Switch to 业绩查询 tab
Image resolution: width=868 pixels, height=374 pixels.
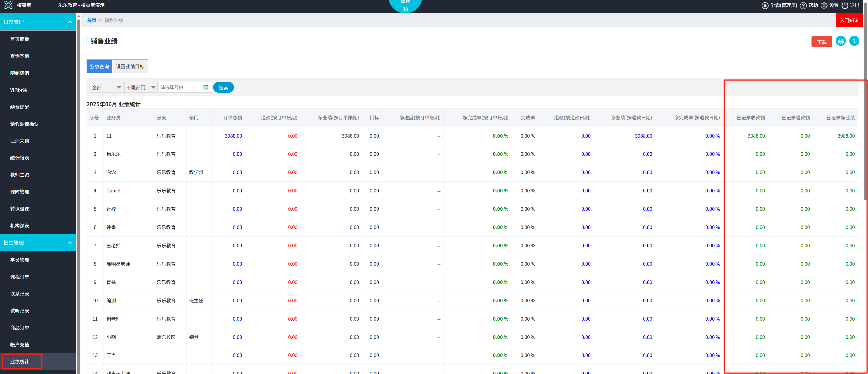[x=99, y=66]
